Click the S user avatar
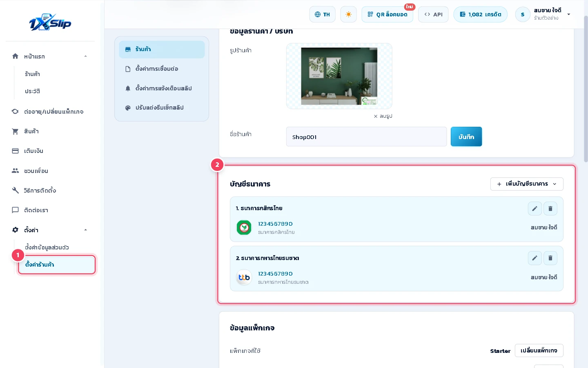The image size is (588, 368). click(523, 14)
